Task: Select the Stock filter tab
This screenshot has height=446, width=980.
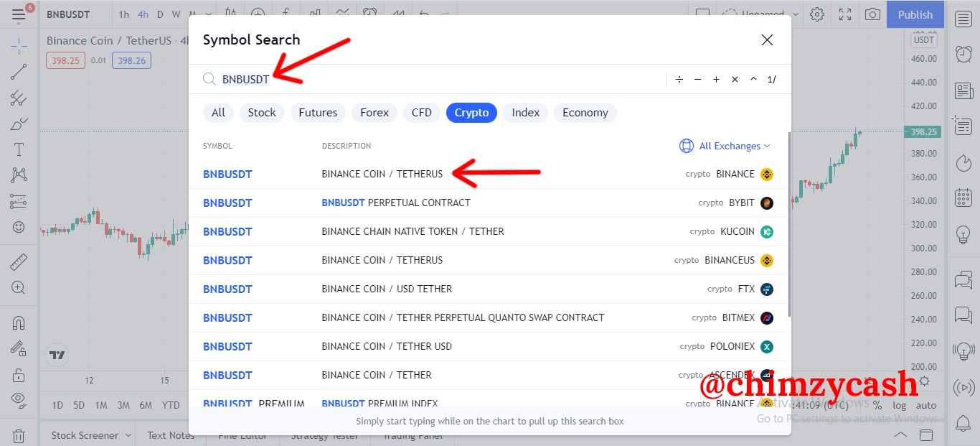Action: coord(262,113)
